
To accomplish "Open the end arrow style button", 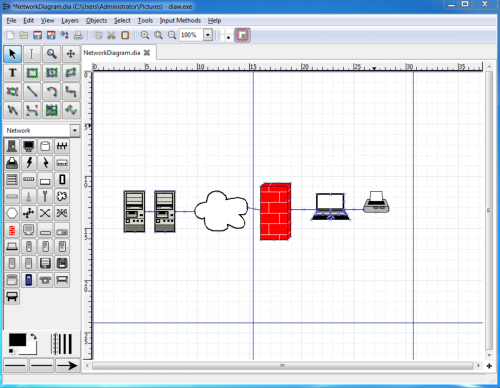I will point(67,366).
